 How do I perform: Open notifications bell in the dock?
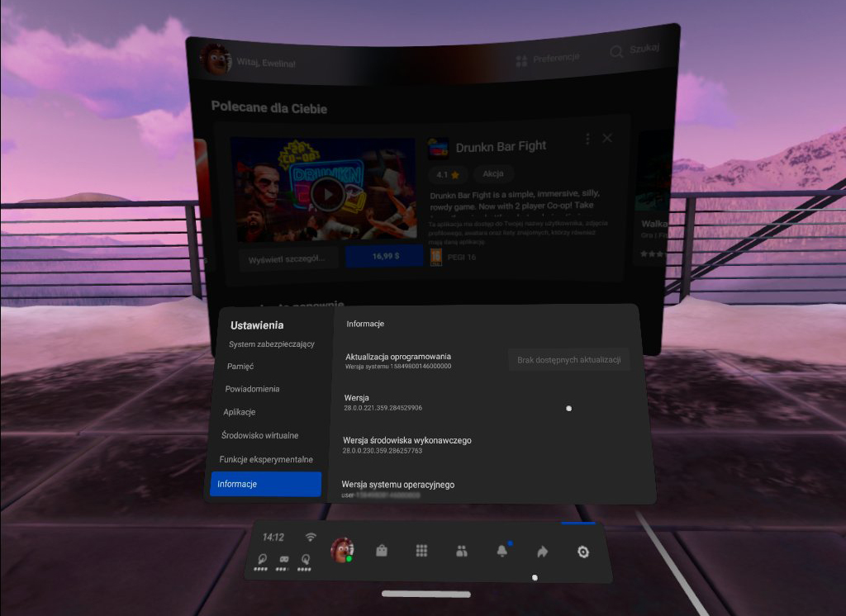click(x=501, y=552)
